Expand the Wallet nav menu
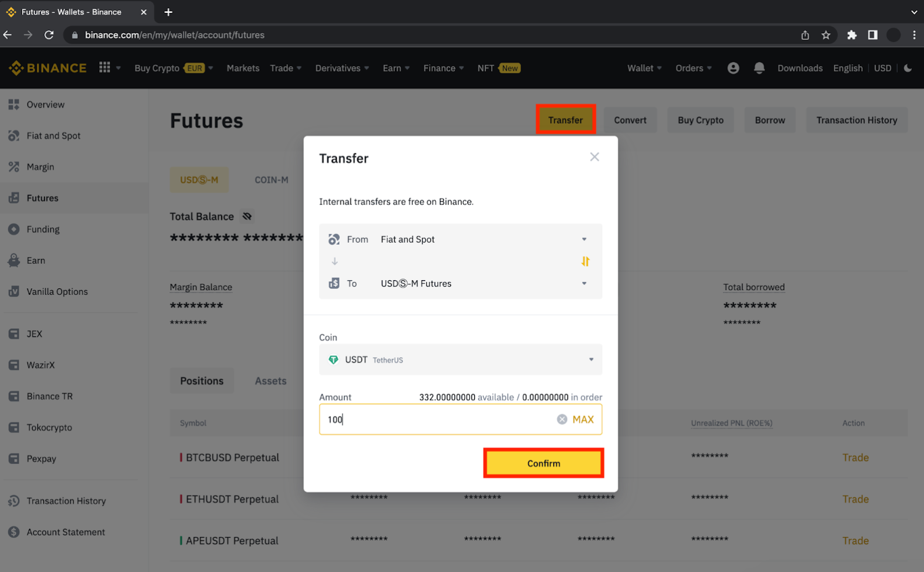 tap(645, 68)
